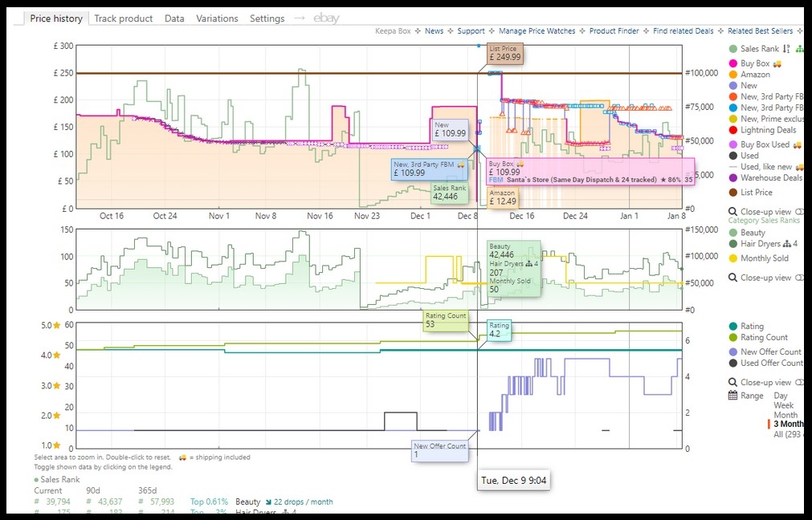Set the chart range to Week
The height and width of the screenshot is (520, 812).
[784, 405]
